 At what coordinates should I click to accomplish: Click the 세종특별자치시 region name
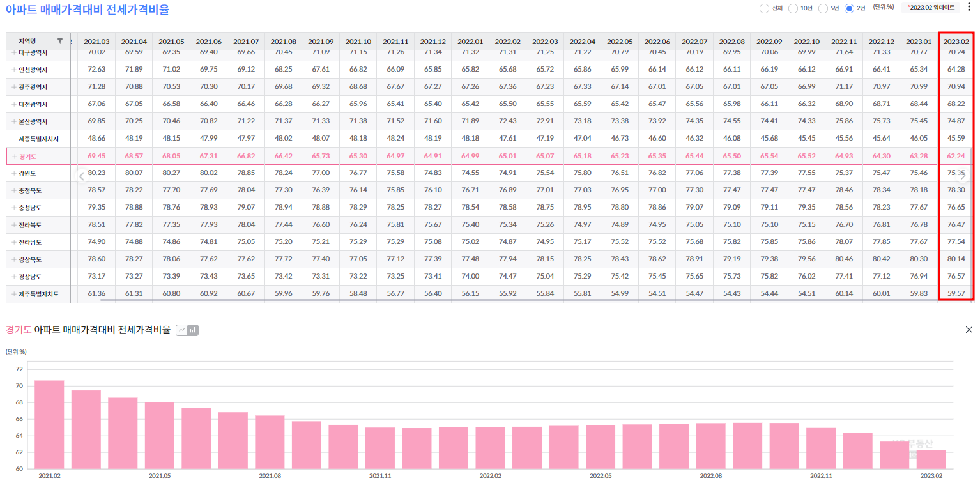coord(38,139)
